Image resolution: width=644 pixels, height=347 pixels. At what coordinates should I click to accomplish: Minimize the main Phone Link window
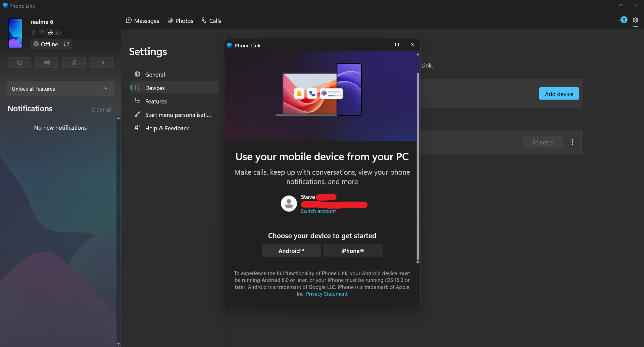[606, 5]
